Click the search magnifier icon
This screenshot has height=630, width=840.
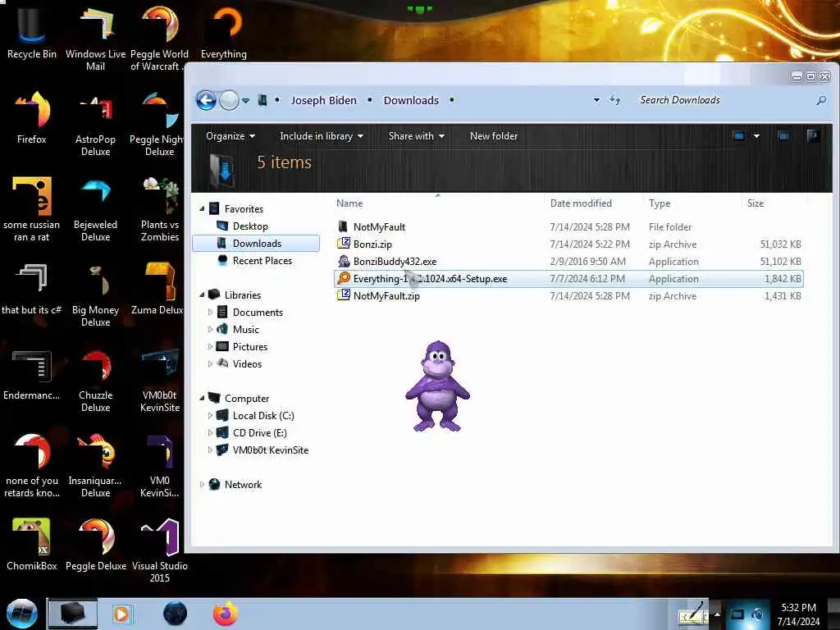(x=821, y=100)
